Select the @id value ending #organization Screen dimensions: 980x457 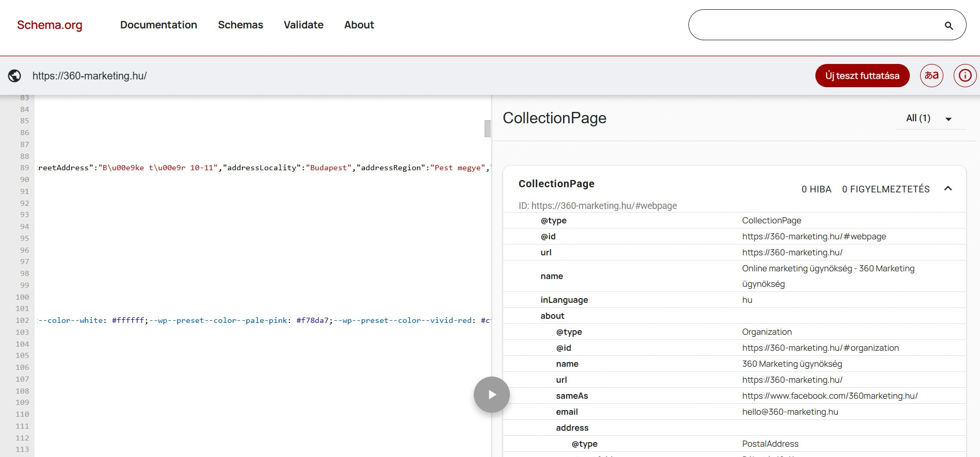click(x=821, y=348)
